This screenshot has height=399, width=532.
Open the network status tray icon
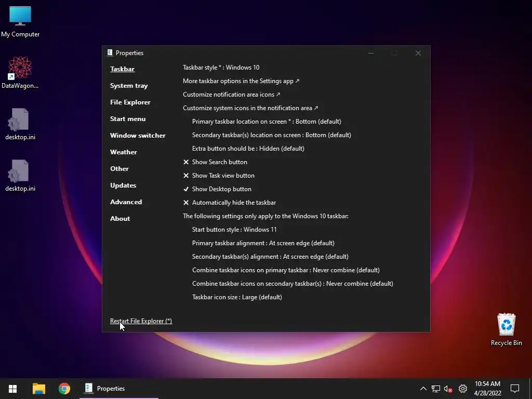point(436,389)
